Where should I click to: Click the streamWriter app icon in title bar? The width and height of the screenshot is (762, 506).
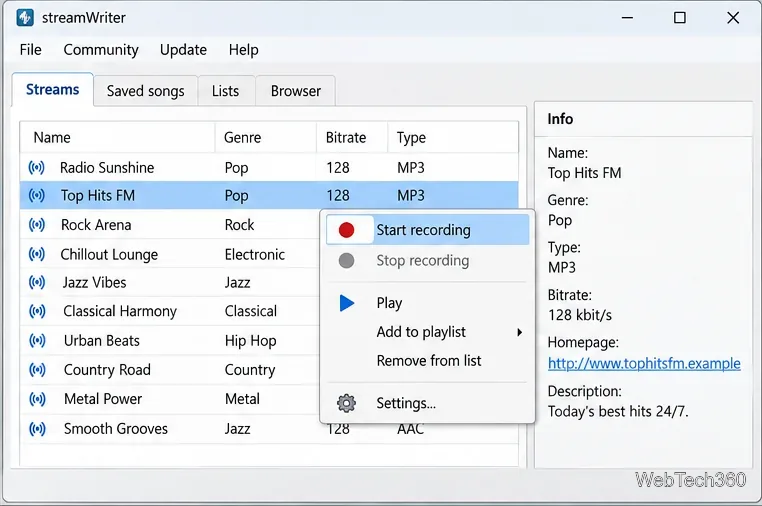pyautogui.click(x=25, y=18)
